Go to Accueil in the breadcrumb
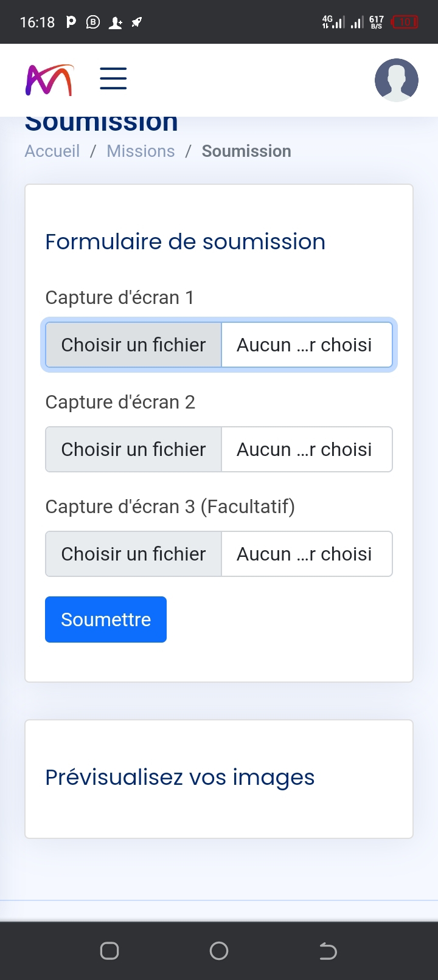This screenshot has height=980, width=438. (52, 151)
